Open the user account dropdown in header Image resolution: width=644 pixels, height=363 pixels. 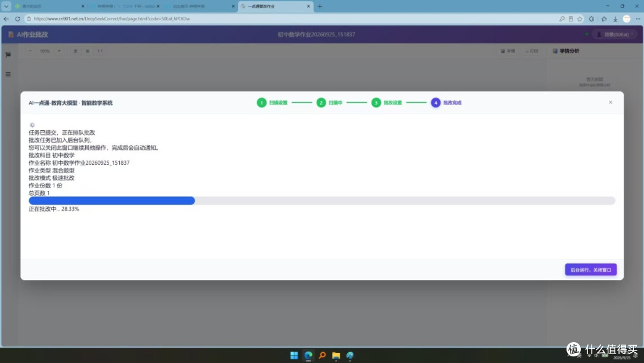pyautogui.click(x=614, y=35)
